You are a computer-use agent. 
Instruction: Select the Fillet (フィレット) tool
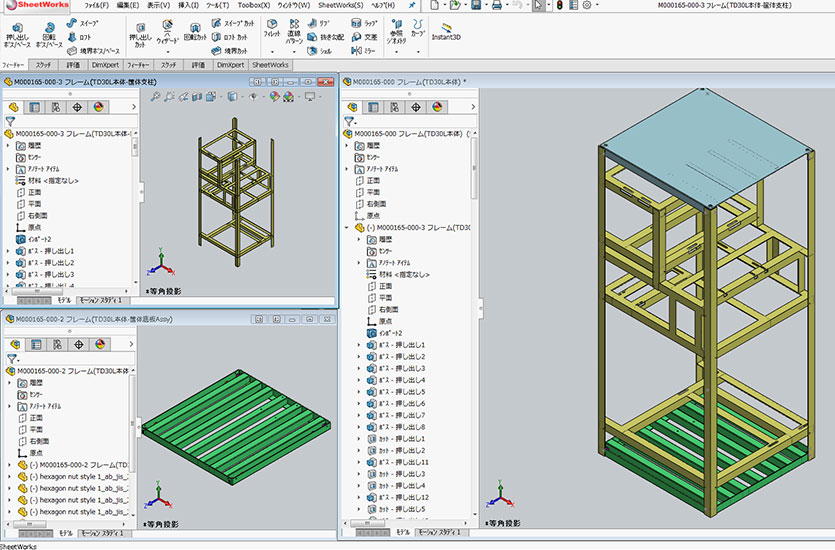coord(272,29)
